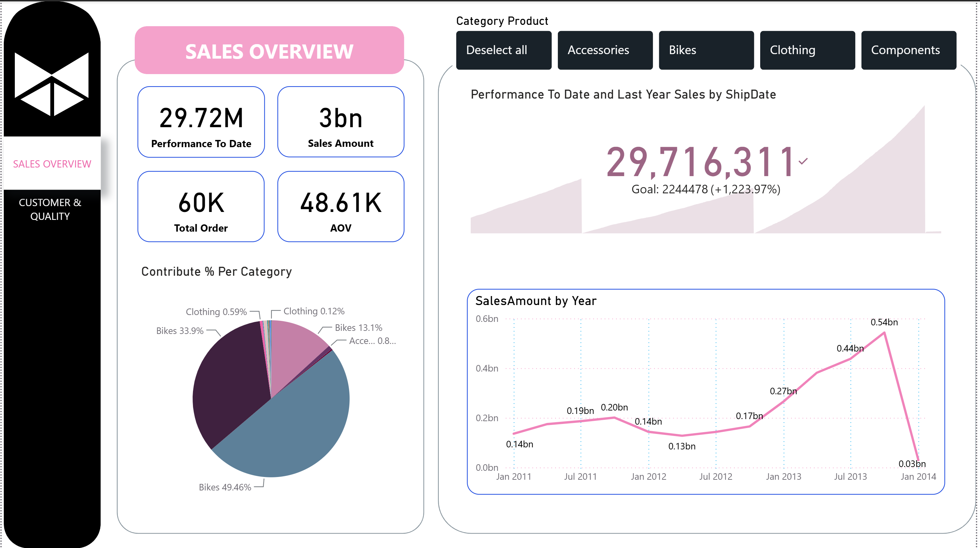Click the 'Acce... 0.8...' pie label

(x=372, y=341)
